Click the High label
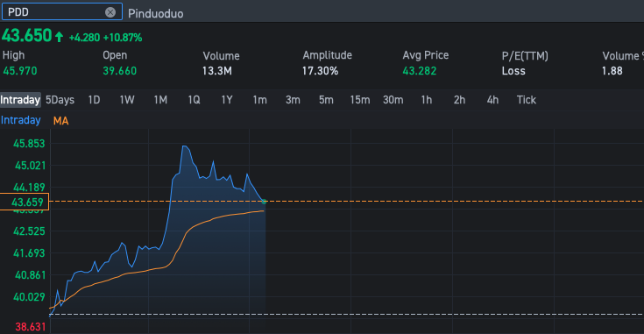Viewport: 644px width, 334px height. [x=13, y=55]
